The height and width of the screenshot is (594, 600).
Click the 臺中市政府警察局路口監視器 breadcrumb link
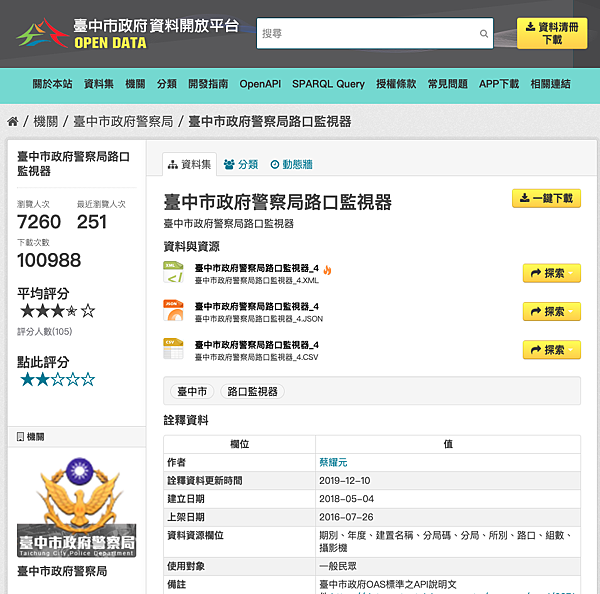point(270,122)
